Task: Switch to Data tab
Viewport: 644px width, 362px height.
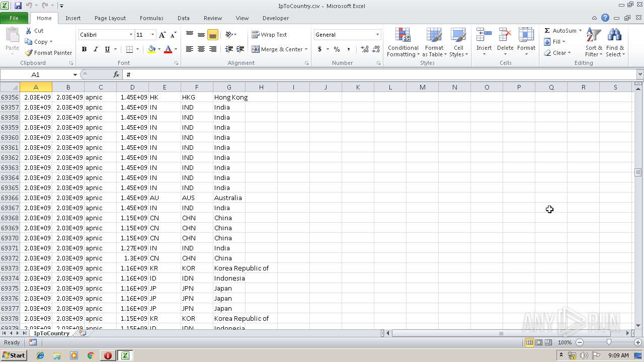Action: coord(184,18)
